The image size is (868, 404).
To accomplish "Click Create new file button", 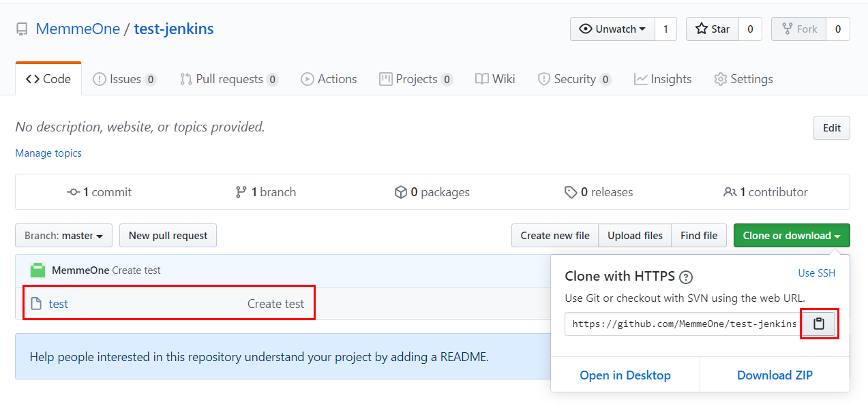I will (x=555, y=236).
